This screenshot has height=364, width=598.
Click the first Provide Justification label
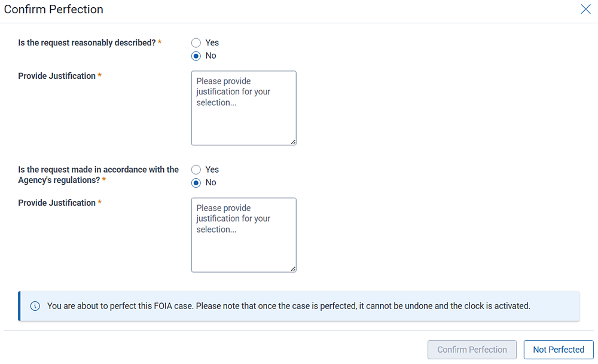click(56, 76)
